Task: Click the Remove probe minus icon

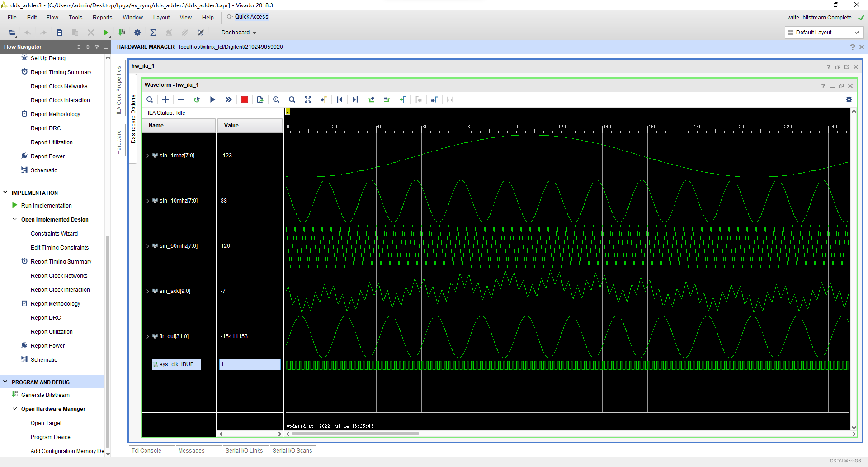Action: (x=181, y=99)
